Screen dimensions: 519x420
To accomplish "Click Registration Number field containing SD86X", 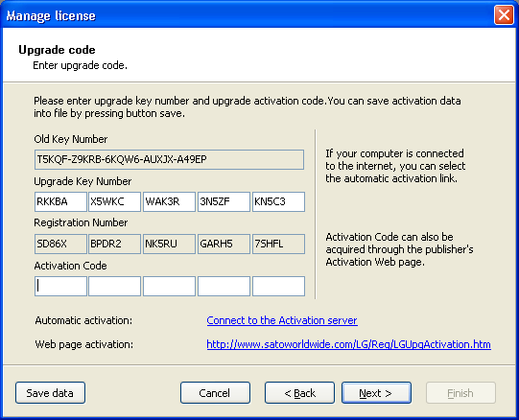I will point(60,244).
